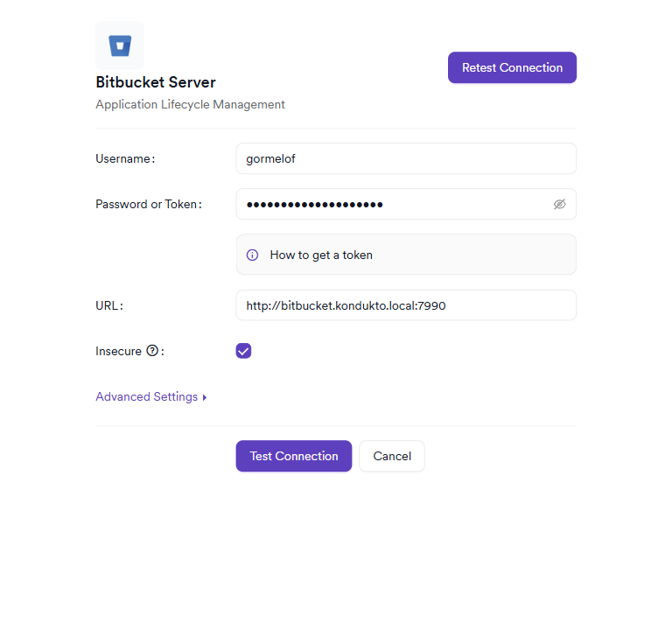672x630 pixels.
Task: Click the Password or Token label
Action: point(147,204)
